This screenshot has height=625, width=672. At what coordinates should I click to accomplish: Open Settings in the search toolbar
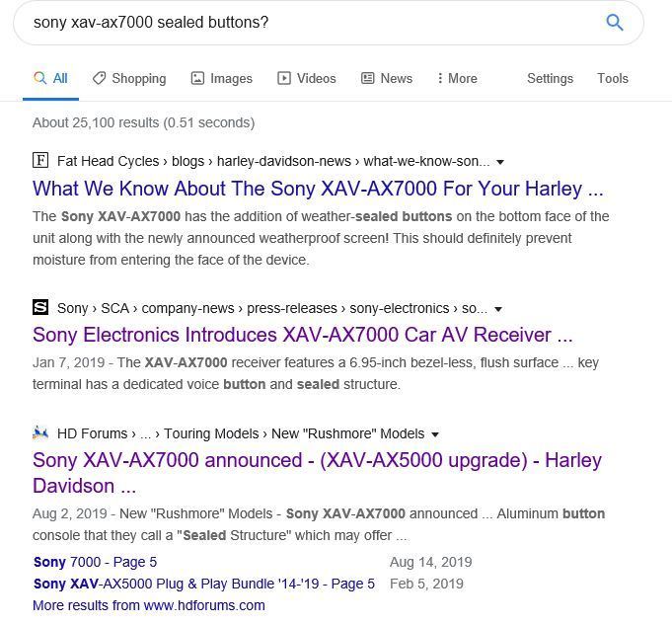click(x=550, y=78)
